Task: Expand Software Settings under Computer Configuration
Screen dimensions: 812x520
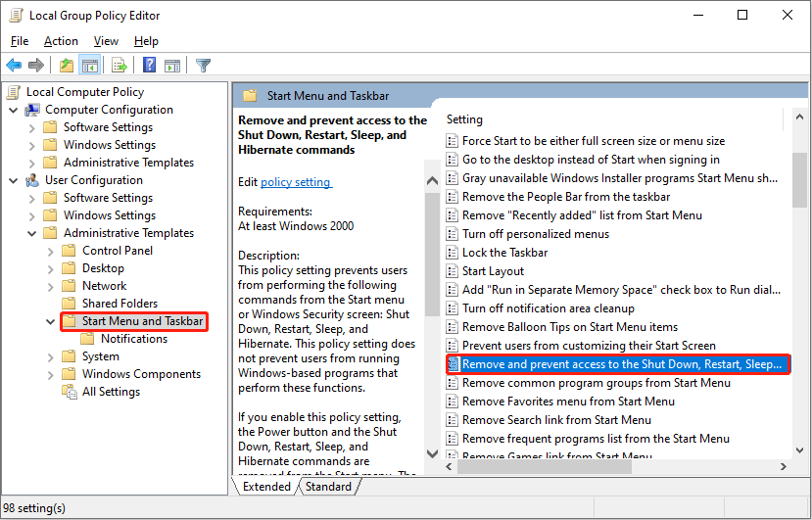Action: [x=32, y=127]
